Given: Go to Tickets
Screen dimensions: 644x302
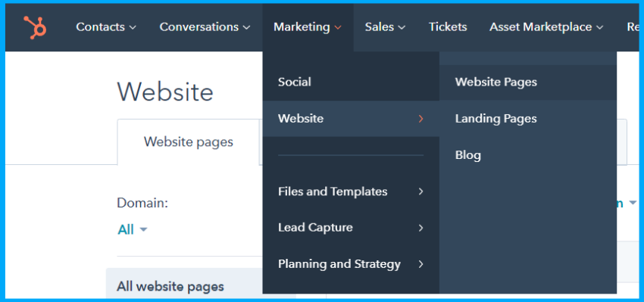Looking at the screenshot, I should (448, 27).
